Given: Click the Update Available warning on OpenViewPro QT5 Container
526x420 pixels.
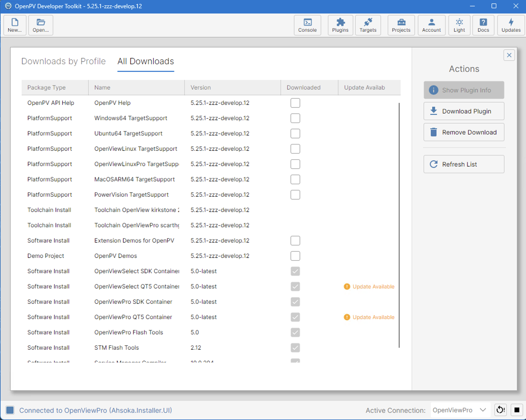Looking at the screenshot, I should tap(369, 317).
